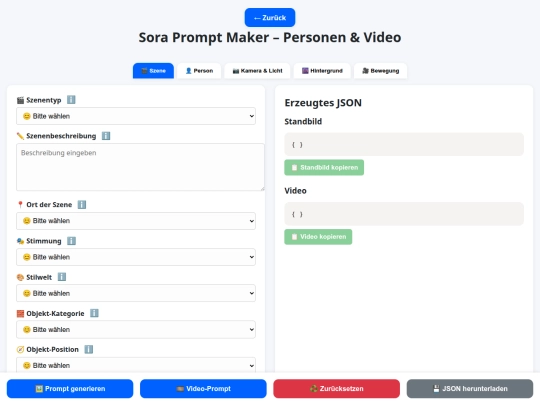The image size is (540, 405).
Task: Click the Video subheading
Action: coord(295,191)
